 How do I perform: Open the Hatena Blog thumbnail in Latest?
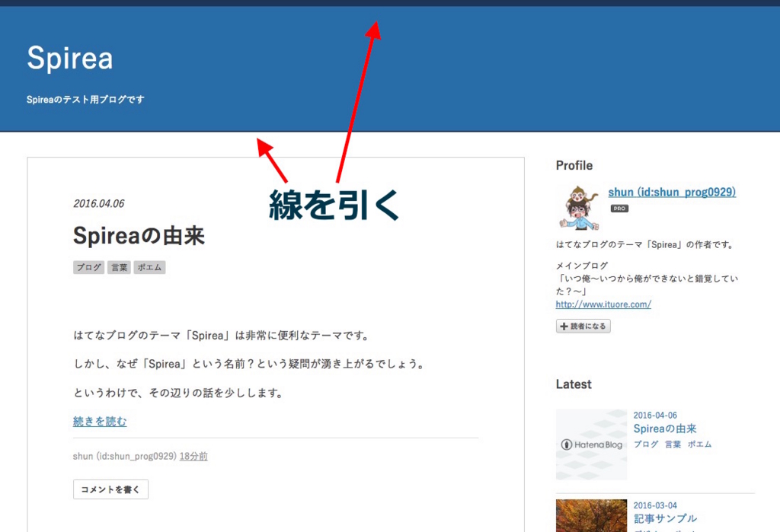click(x=591, y=444)
